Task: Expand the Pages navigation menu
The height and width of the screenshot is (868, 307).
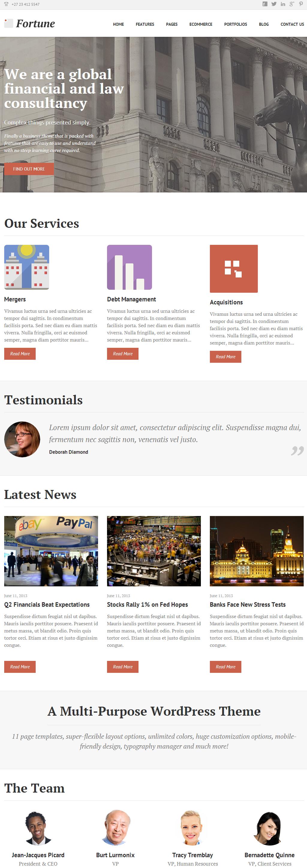Action: [x=172, y=24]
